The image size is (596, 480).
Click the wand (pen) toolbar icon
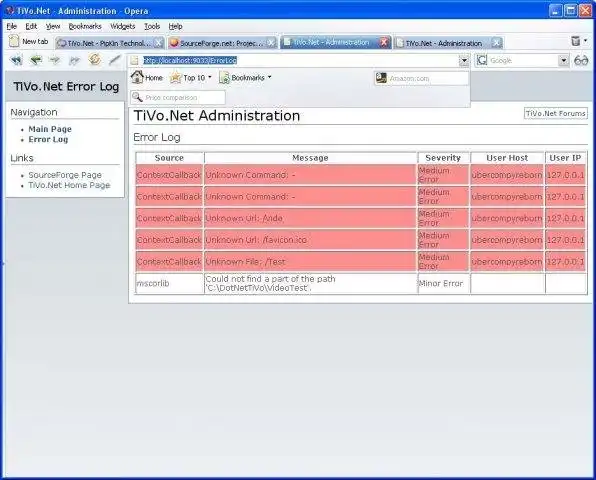point(114,60)
